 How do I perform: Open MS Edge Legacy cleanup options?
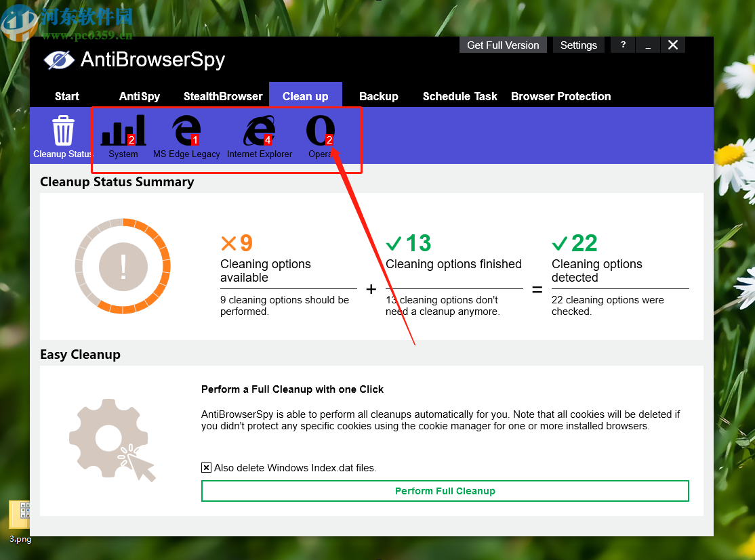click(186, 130)
